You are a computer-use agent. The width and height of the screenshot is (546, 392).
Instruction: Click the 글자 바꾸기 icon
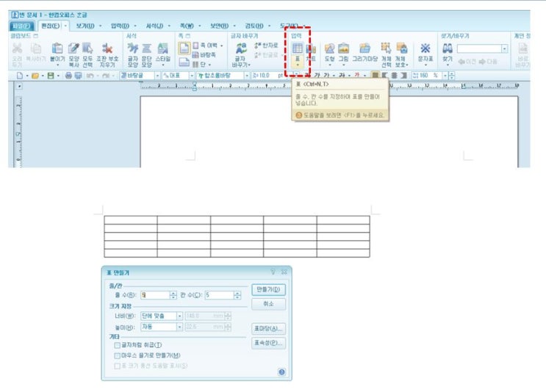tap(241, 48)
